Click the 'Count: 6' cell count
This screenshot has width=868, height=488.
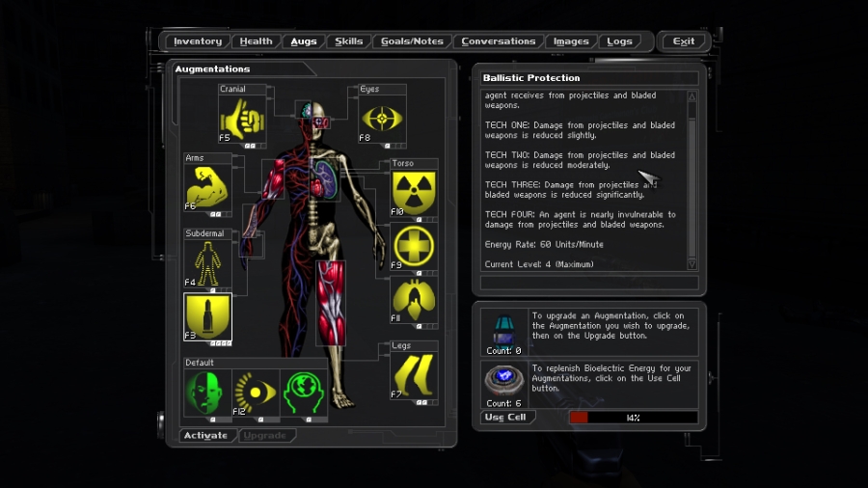[x=503, y=403]
